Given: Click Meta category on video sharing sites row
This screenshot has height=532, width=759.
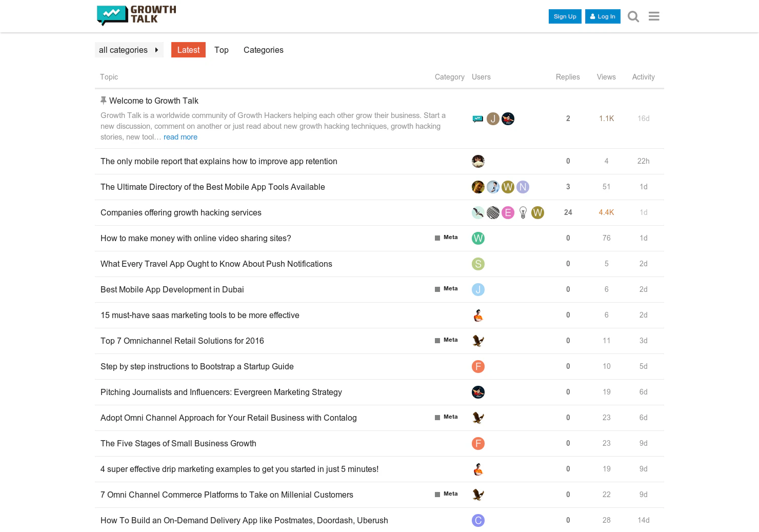Looking at the screenshot, I should pyautogui.click(x=446, y=238).
